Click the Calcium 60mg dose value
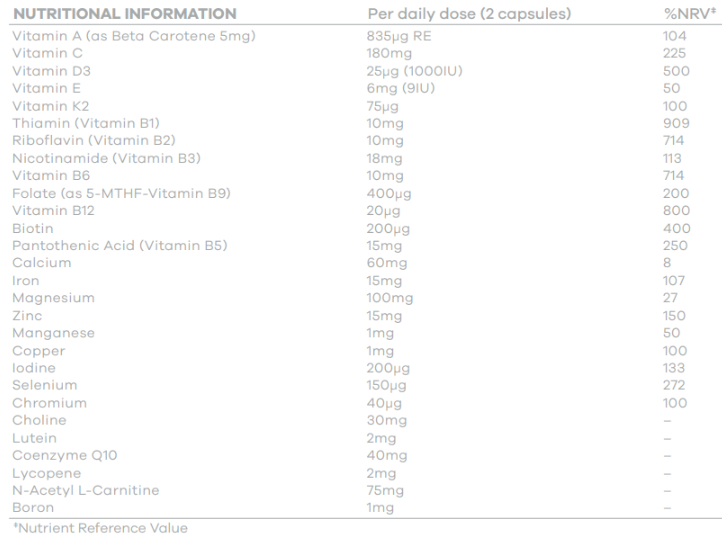Screen dimensions: 722x541 385,263
